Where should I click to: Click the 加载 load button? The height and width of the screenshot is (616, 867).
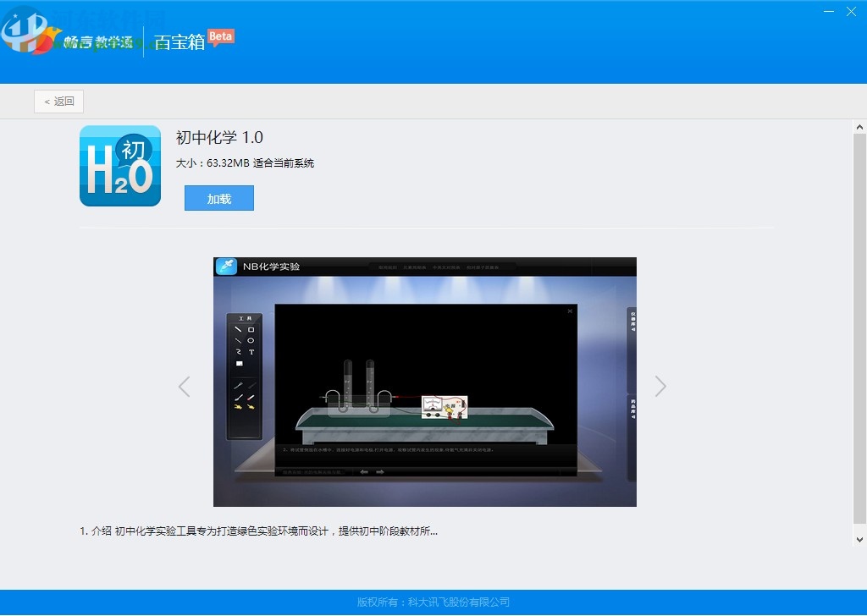pos(219,198)
